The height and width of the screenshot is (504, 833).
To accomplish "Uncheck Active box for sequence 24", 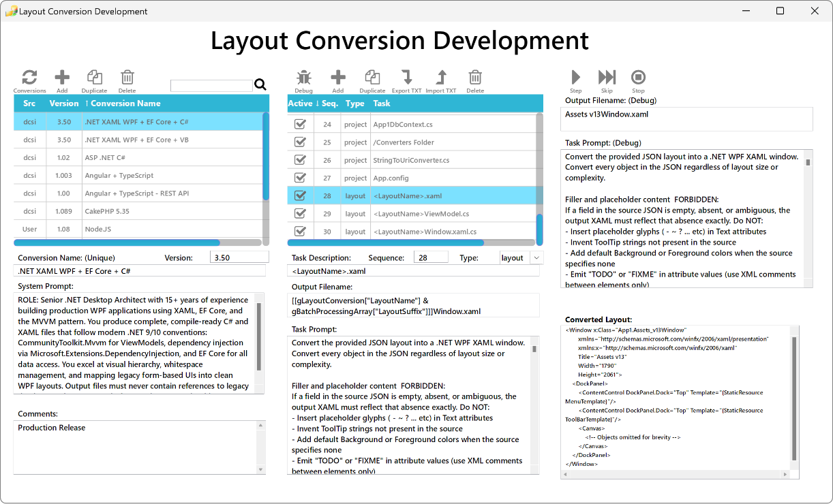I will coord(299,125).
